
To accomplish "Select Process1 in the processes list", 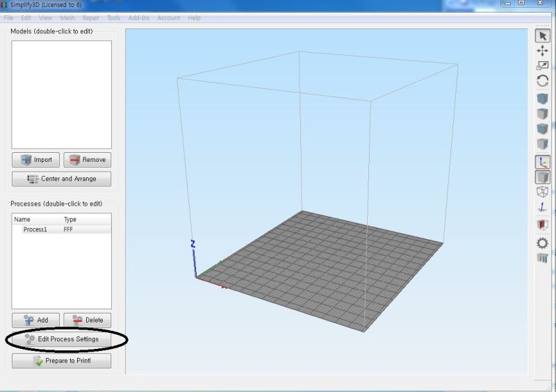I will [x=35, y=229].
